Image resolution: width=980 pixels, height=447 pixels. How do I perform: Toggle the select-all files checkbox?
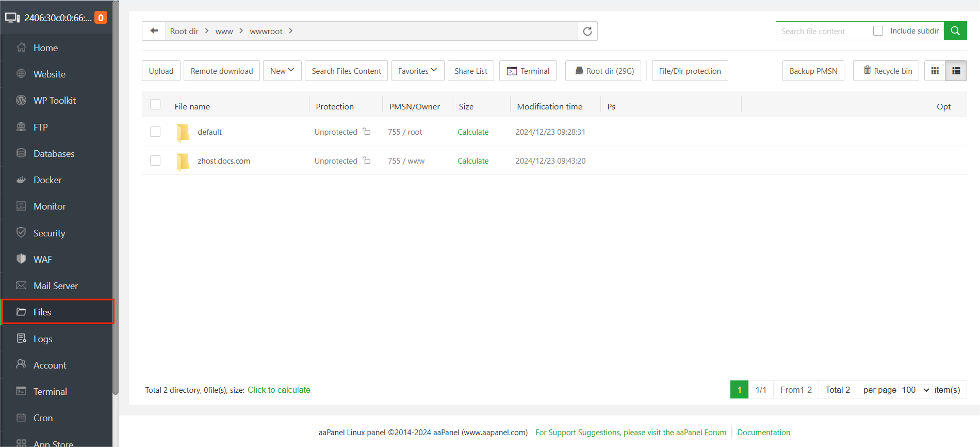click(x=155, y=105)
